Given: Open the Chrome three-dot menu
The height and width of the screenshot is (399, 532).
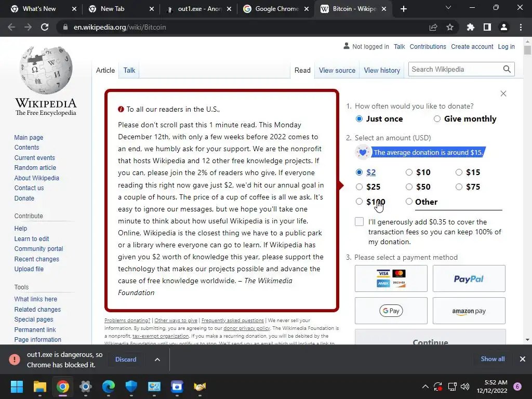Looking at the screenshot, I should (x=521, y=27).
